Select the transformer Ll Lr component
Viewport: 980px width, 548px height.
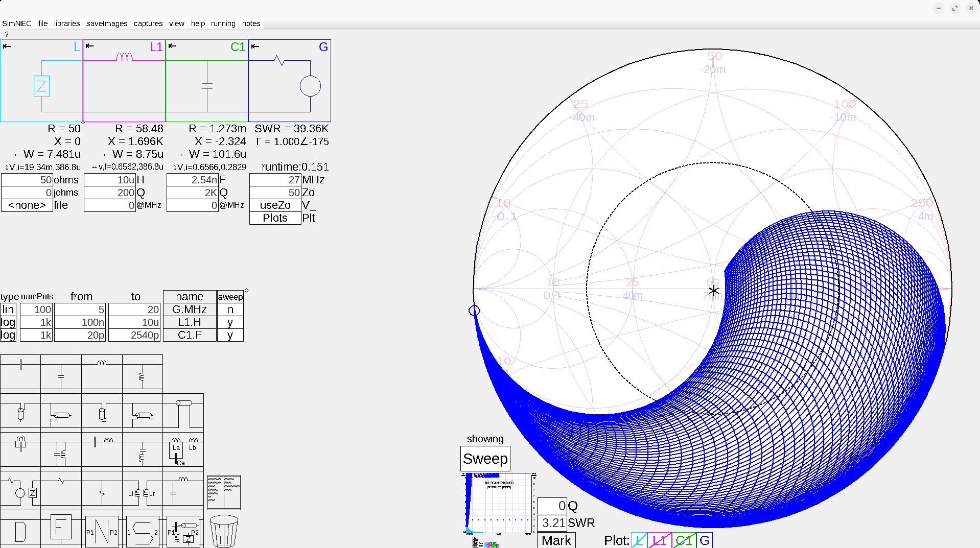(x=142, y=492)
